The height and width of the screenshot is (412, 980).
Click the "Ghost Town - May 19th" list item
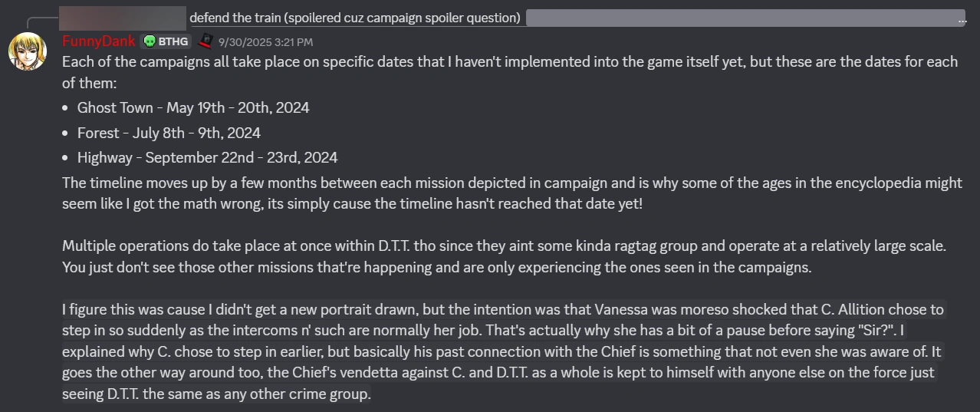coord(193,108)
